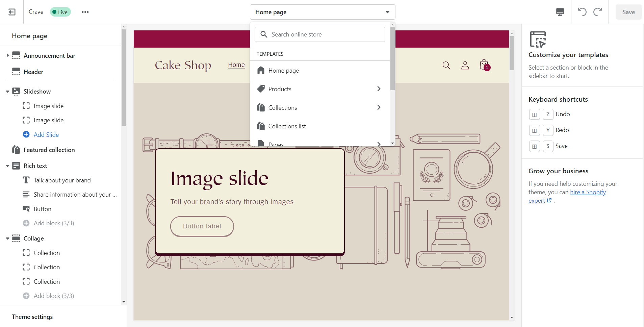Click the Collage section icon
Image resolution: width=644 pixels, height=327 pixels.
coord(16,238)
